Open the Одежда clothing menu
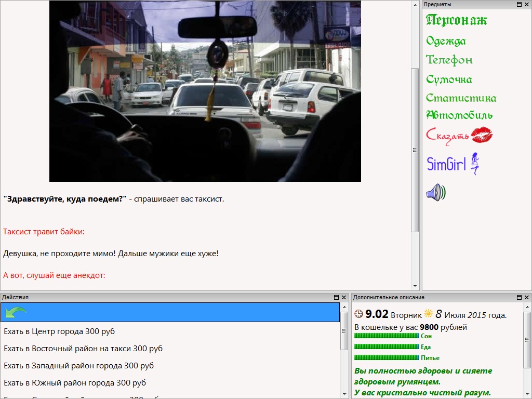Viewport: 532px width, 399px height. tap(446, 41)
